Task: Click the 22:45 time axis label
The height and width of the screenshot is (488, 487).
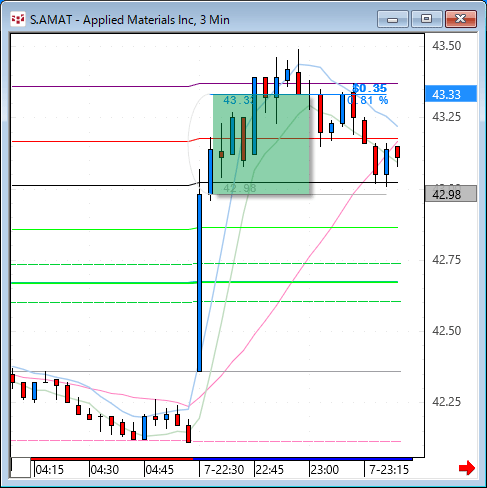Action: pyautogui.click(x=270, y=470)
